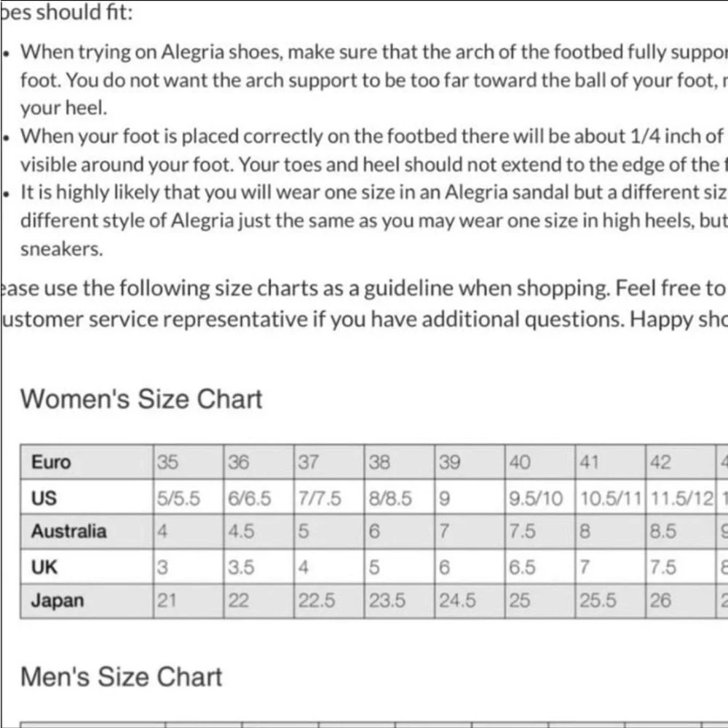The image size is (728, 728).
Task: Select the Euro row header cell
Action: (87, 463)
